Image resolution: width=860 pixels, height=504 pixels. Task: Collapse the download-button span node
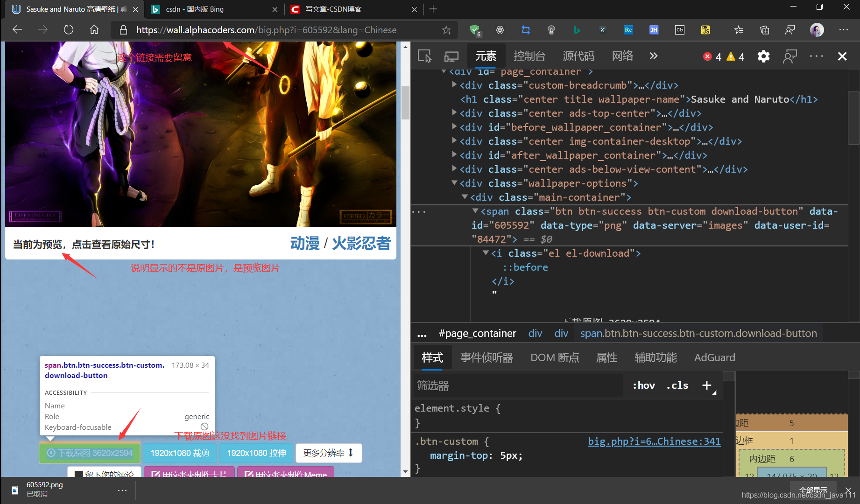pos(475,211)
